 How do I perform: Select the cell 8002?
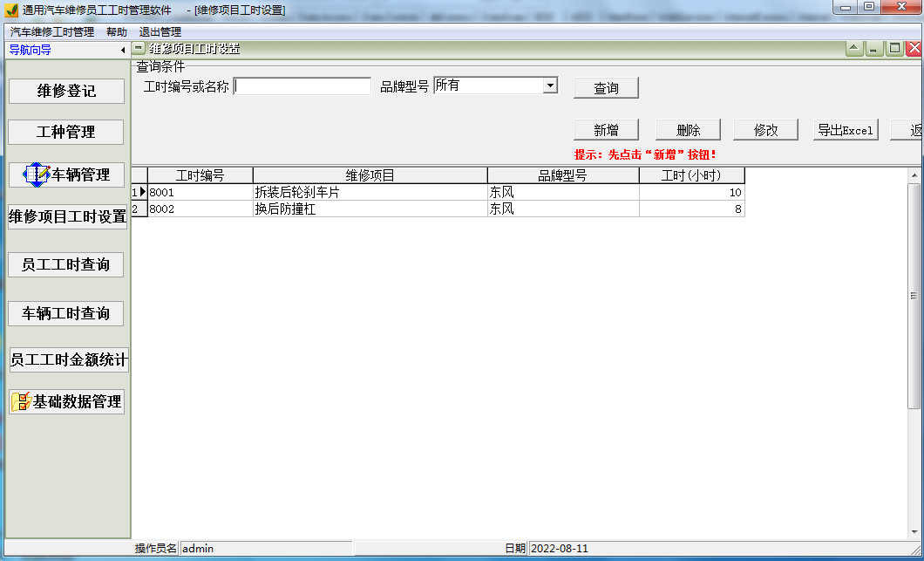pos(200,209)
